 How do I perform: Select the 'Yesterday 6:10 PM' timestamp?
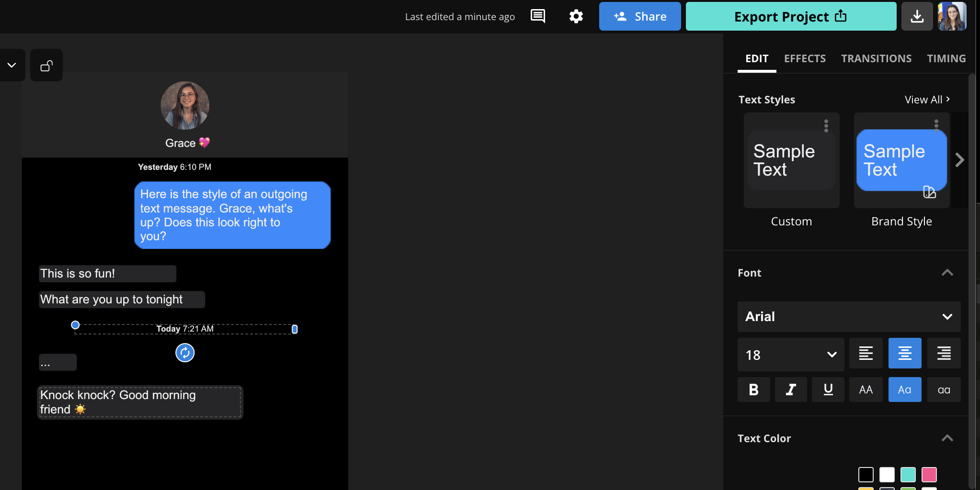coord(174,167)
